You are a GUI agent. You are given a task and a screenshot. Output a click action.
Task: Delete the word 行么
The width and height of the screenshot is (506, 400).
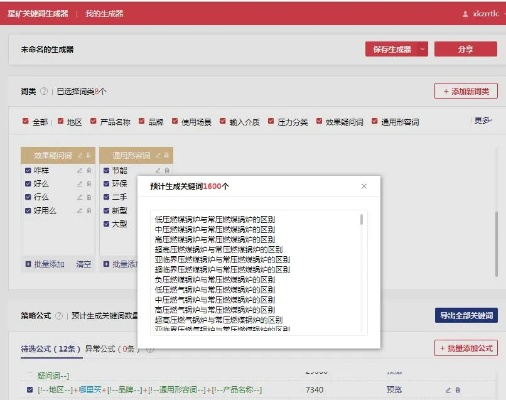[x=89, y=197]
